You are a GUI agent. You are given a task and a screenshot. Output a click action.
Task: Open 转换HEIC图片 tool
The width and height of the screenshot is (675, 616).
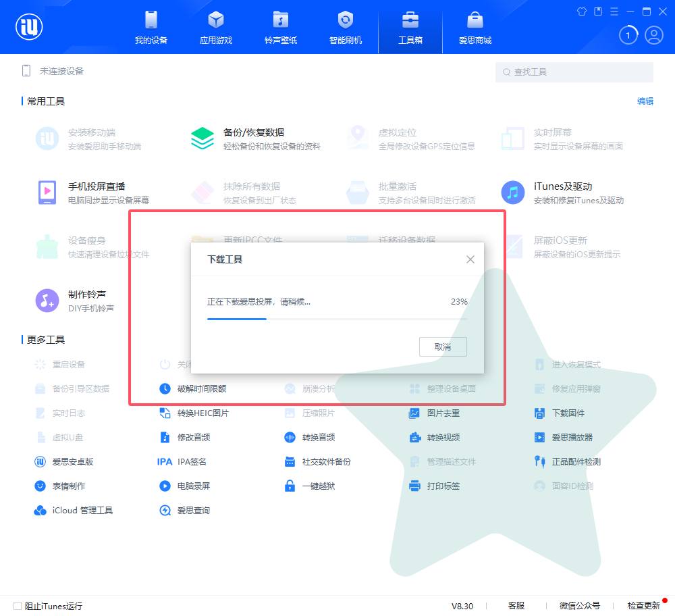(x=194, y=413)
